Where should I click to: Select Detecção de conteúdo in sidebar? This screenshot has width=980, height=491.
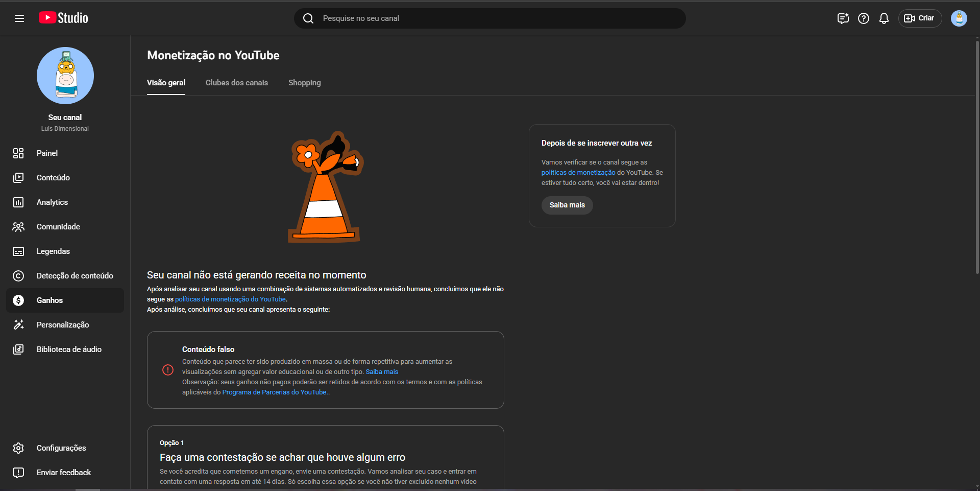(x=75, y=276)
